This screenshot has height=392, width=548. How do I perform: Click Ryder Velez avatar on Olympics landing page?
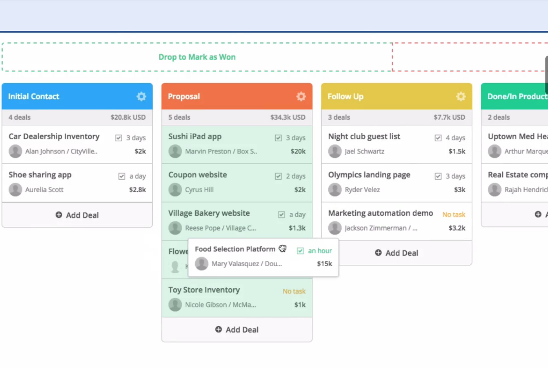(335, 190)
